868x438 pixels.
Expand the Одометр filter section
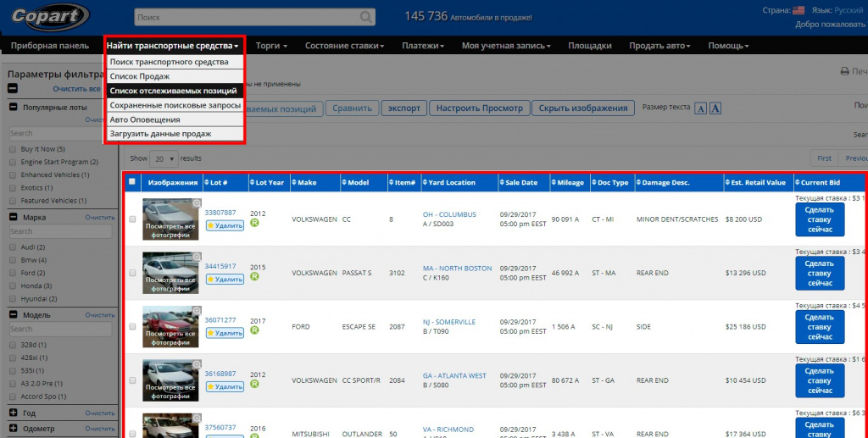point(14,428)
